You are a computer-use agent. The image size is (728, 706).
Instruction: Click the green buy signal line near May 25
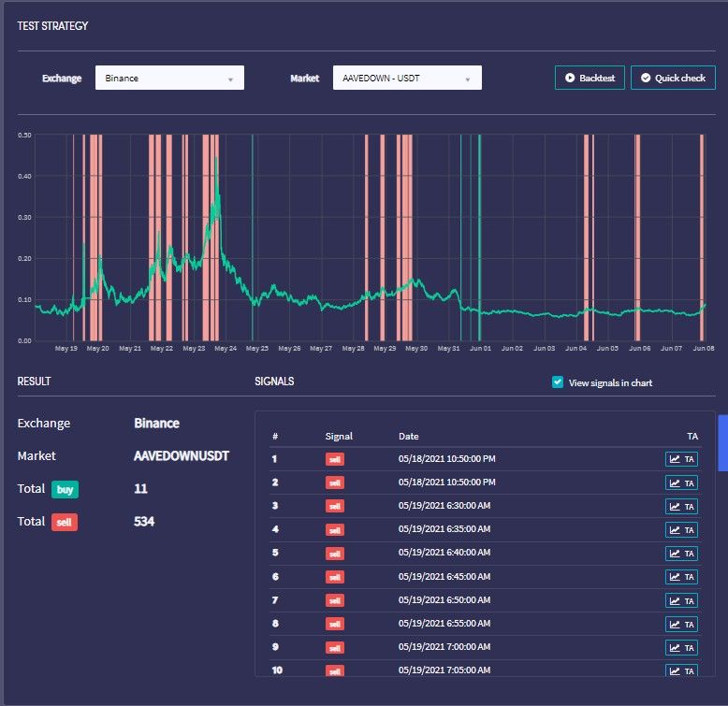point(253,238)
